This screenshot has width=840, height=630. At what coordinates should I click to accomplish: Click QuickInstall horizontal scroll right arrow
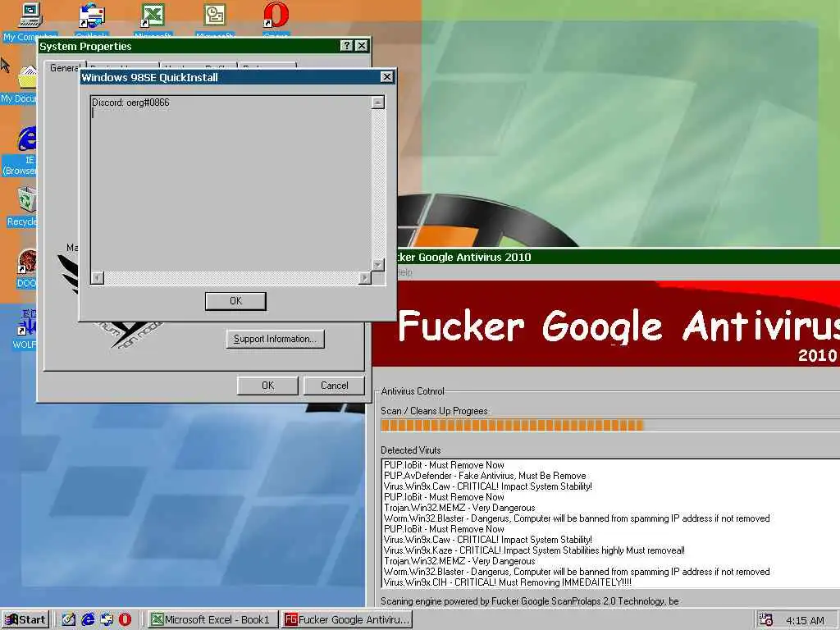coord(365,277)
